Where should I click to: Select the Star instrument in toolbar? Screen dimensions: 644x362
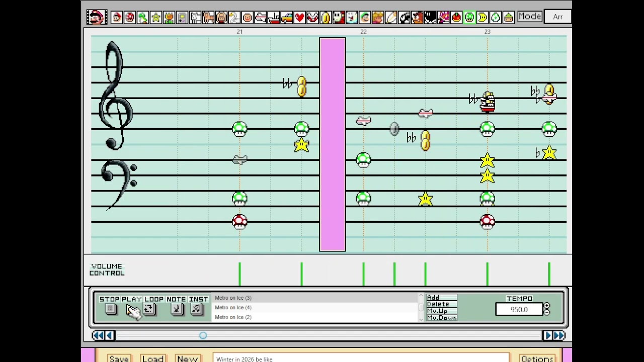[156, 17]
